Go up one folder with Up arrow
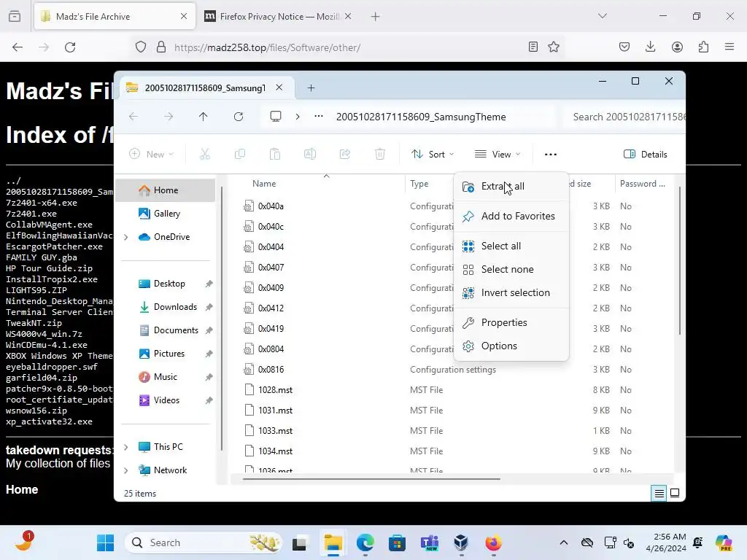This screenshot has height=560, width=747. 204,117
